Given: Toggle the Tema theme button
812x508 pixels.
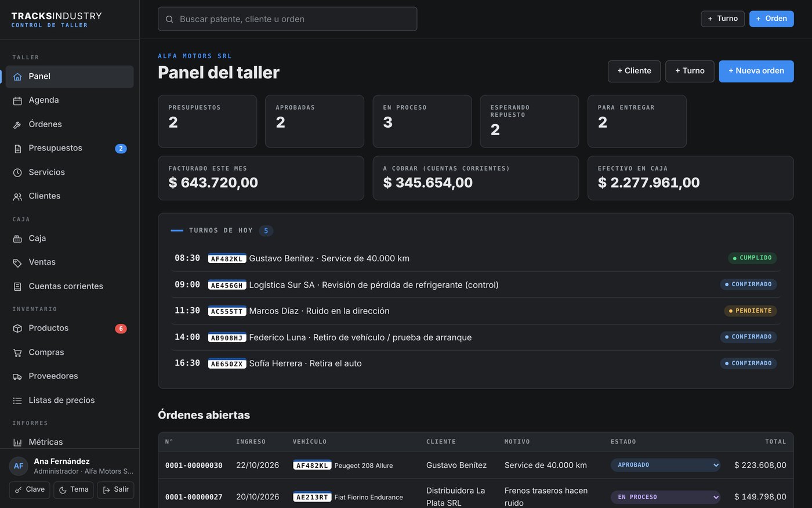Looking at the screenshot, I should [x=74, y=490].
